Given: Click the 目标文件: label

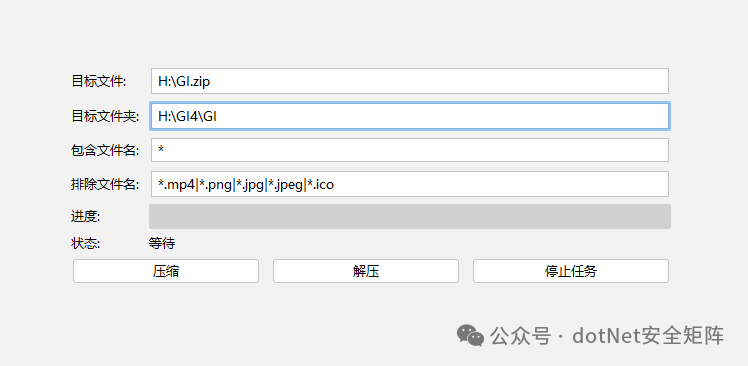Looking at the screenshot, I should click(99, 82).
